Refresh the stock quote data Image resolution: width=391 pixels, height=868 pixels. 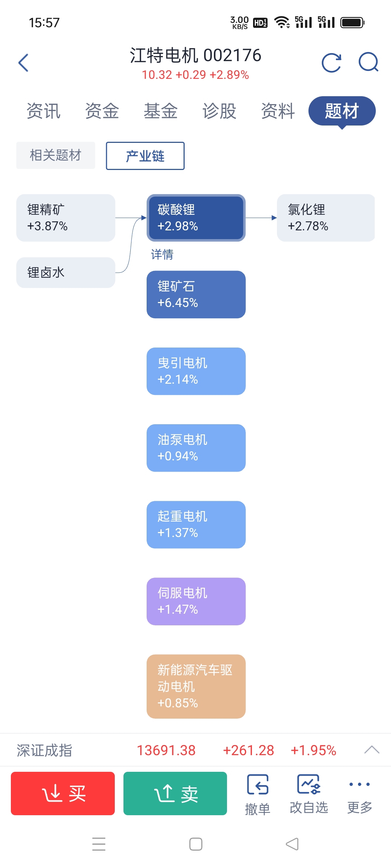331,63
